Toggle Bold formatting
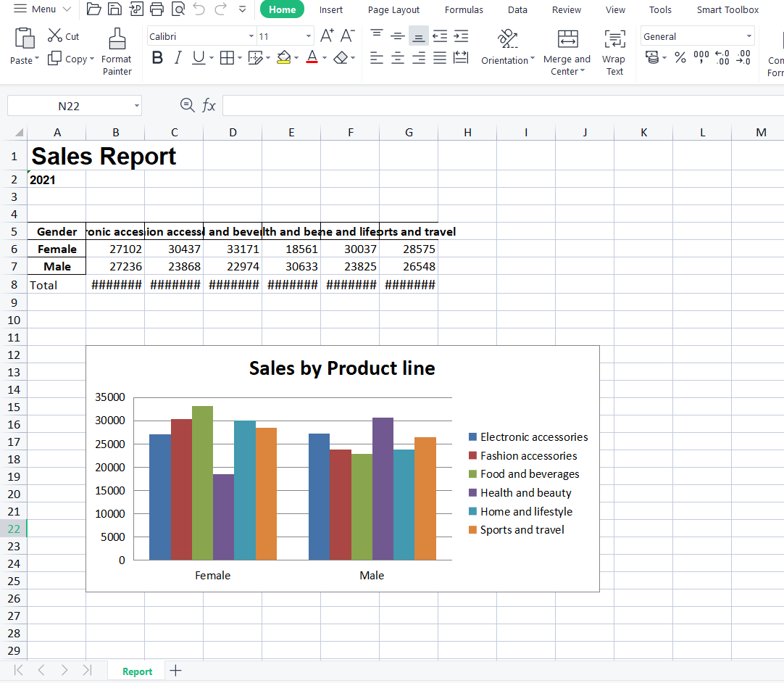Screen dimensions: 784x683 point(157,58)
